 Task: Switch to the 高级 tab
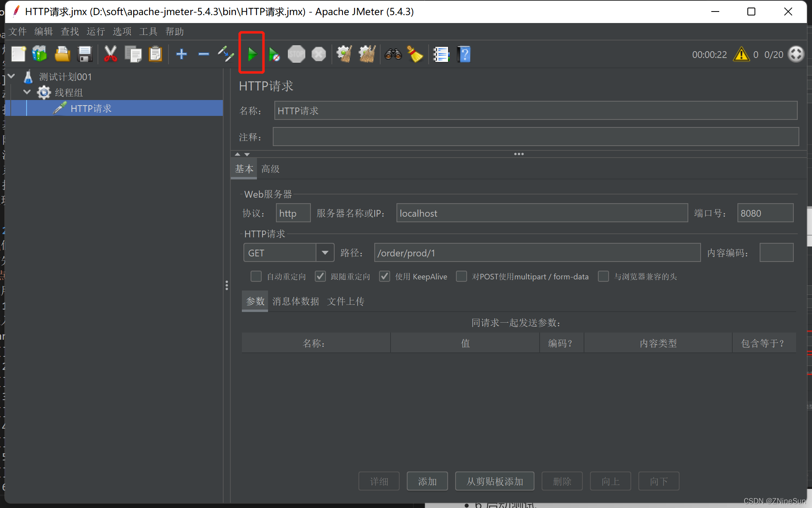(x=270, y=169)
